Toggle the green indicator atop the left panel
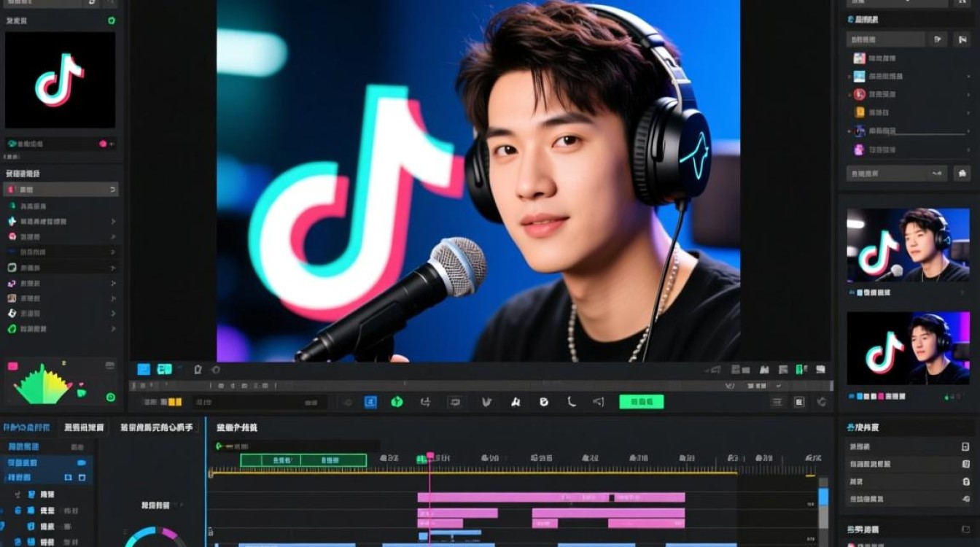Screen dimensions: 980x547 [111, 21]
